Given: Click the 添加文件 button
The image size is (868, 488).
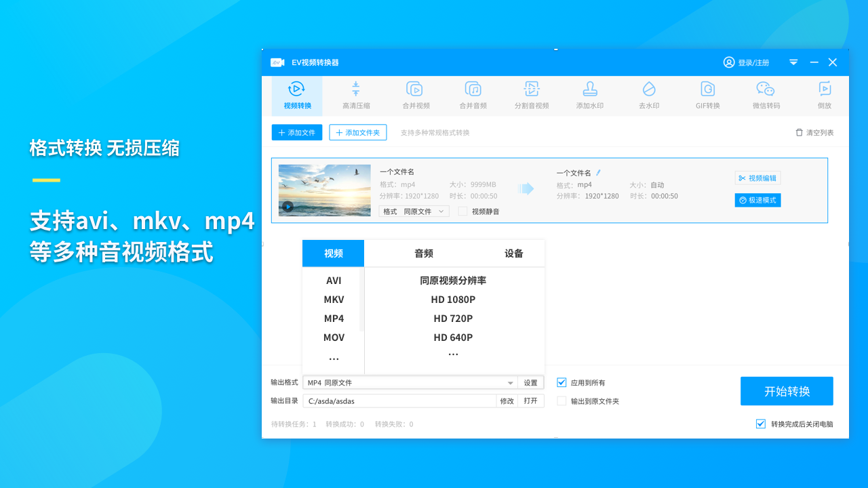Looking at the screenshot, I should tap(297, 133).
